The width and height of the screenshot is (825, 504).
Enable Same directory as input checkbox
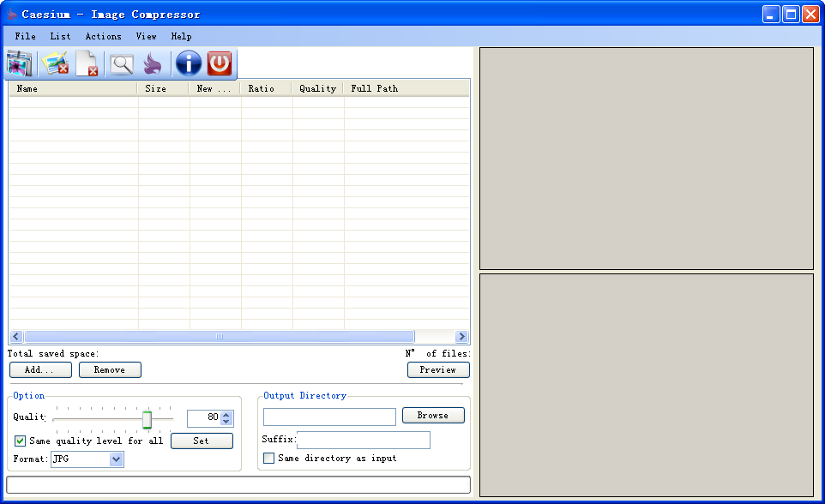[269, 459]
